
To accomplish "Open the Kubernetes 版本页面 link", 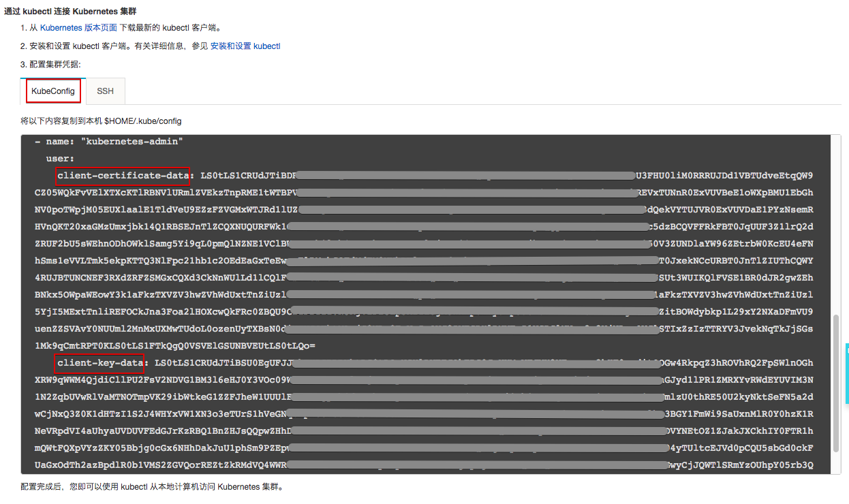I will [78, 28].
